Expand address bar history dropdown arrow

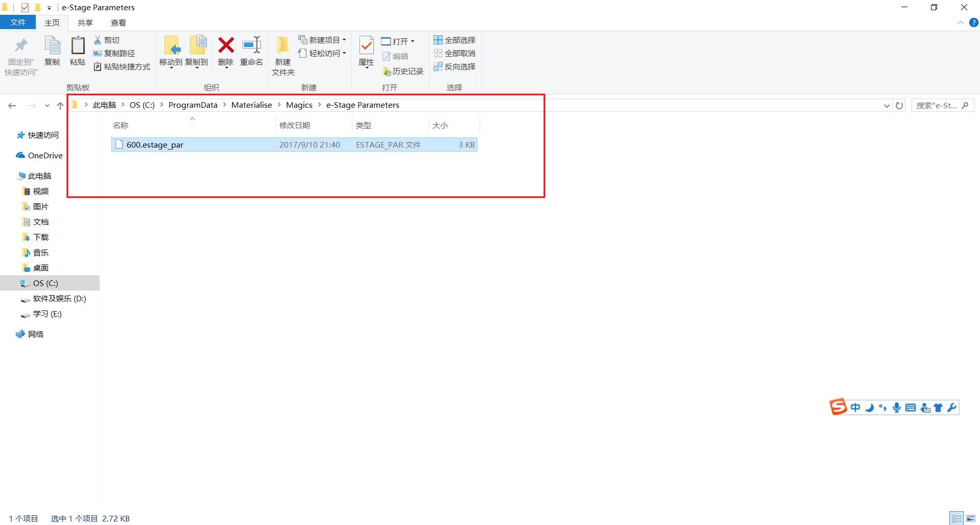pos(887,106)
